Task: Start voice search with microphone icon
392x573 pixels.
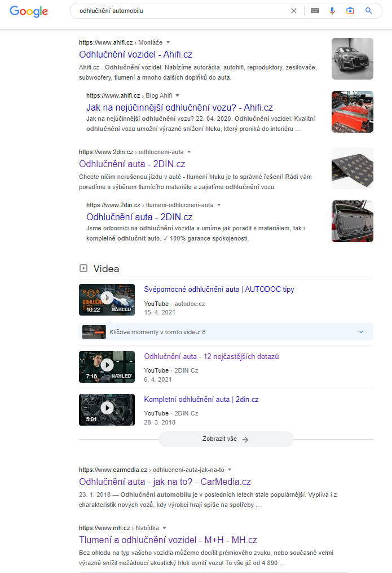Action: tap(332, 11)
